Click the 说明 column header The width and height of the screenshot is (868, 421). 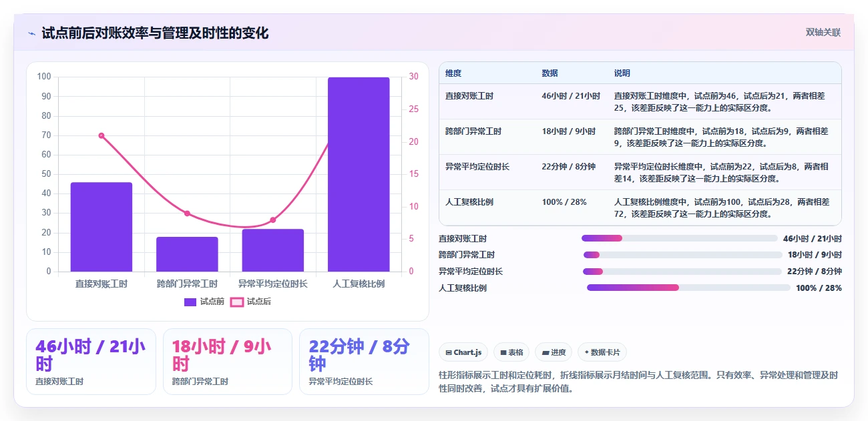[622, 73]
